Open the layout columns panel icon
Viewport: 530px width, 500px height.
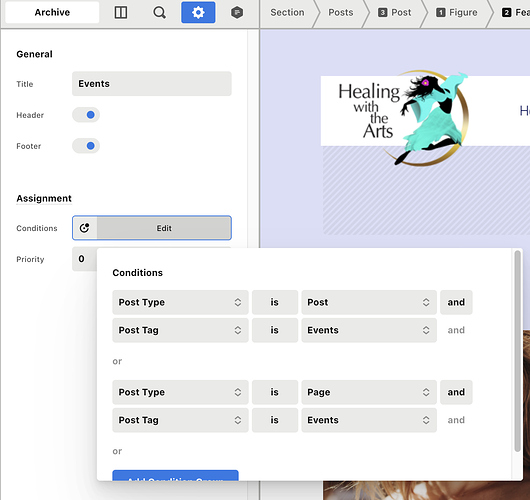click(x=121, y=13)
